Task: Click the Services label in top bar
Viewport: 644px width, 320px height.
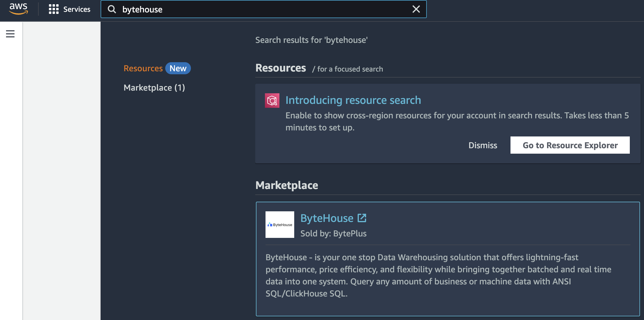Action: pos(77,9)
